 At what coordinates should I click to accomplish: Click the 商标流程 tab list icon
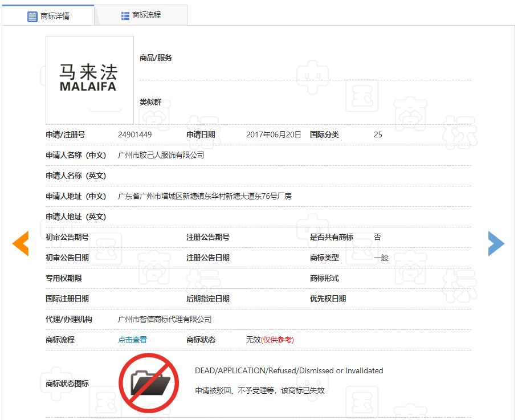click(125, 16)
